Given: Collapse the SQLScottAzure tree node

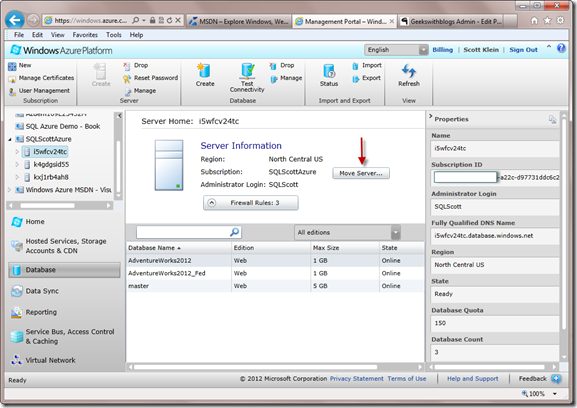Looking at the screenshot, I should (x=10, y=139).
